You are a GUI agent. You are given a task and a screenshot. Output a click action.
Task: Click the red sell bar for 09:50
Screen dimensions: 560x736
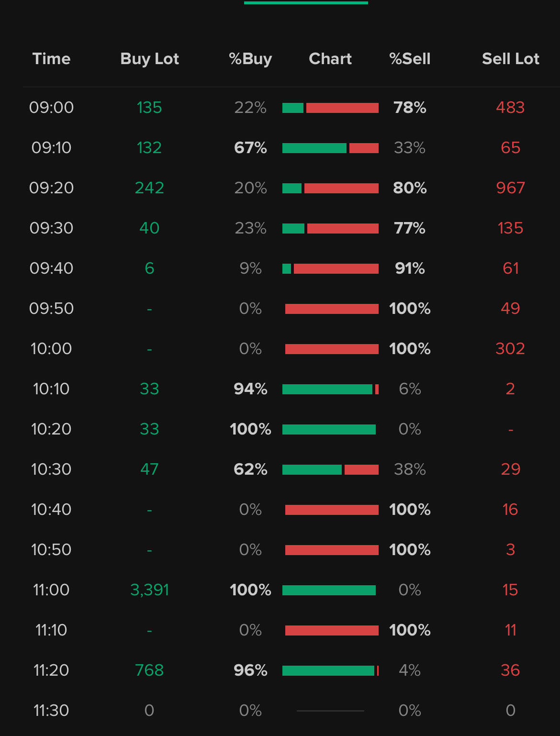click(x=332, y=309)
